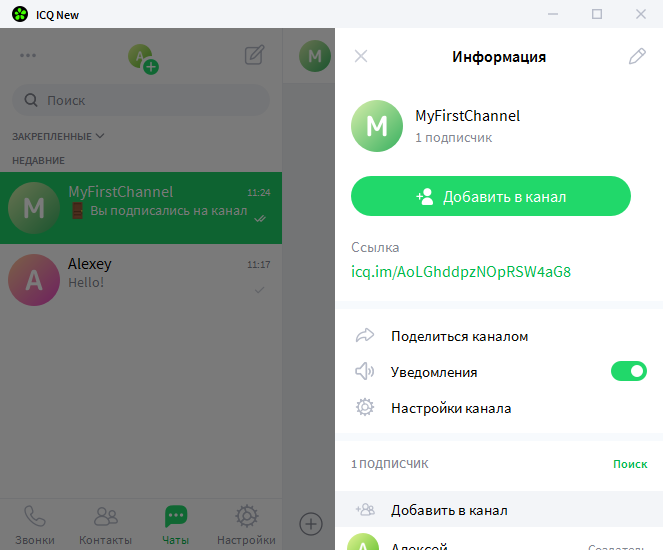Image resolution: width=663 pixels, height=550 pixels.
Task: Maximize the ICQ New window
Action: 597,14
